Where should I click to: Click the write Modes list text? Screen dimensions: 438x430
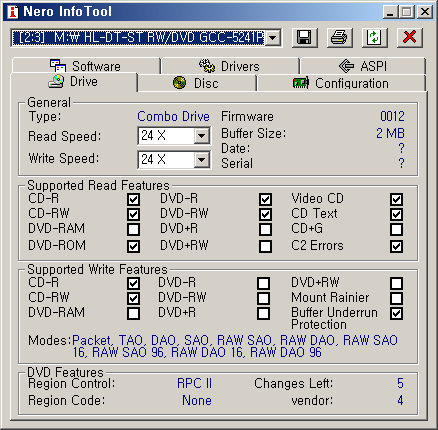[235, 346]
